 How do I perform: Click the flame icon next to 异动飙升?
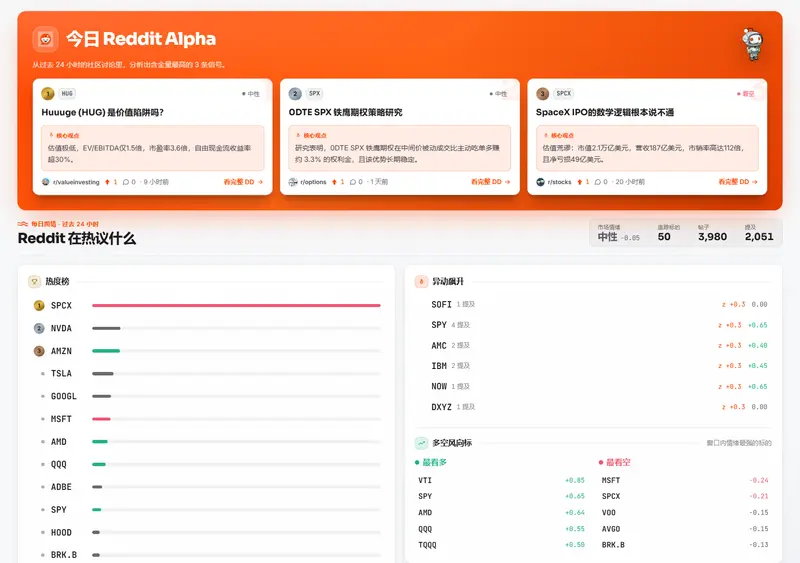pyautogui.click(x=421, y=281)
